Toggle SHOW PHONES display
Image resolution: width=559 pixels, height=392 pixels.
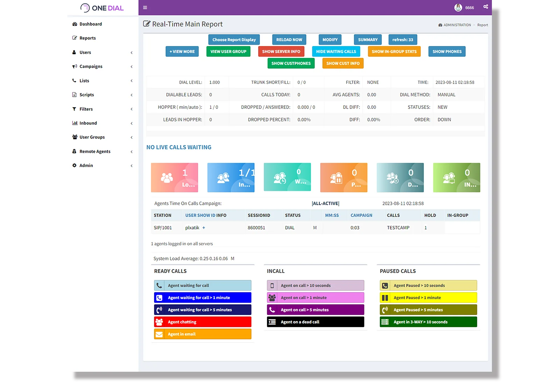coord(447,51)
